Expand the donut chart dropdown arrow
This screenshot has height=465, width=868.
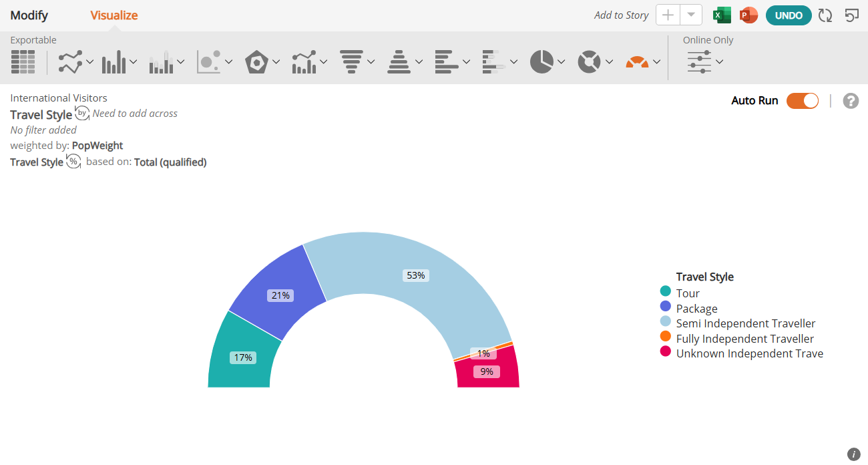point(609,62)
